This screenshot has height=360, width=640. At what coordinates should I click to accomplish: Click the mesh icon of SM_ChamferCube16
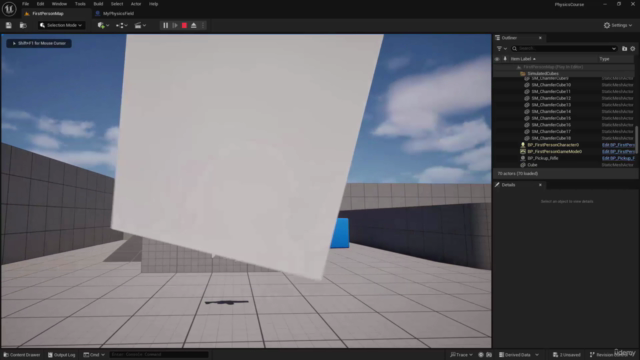pos(527,125)
